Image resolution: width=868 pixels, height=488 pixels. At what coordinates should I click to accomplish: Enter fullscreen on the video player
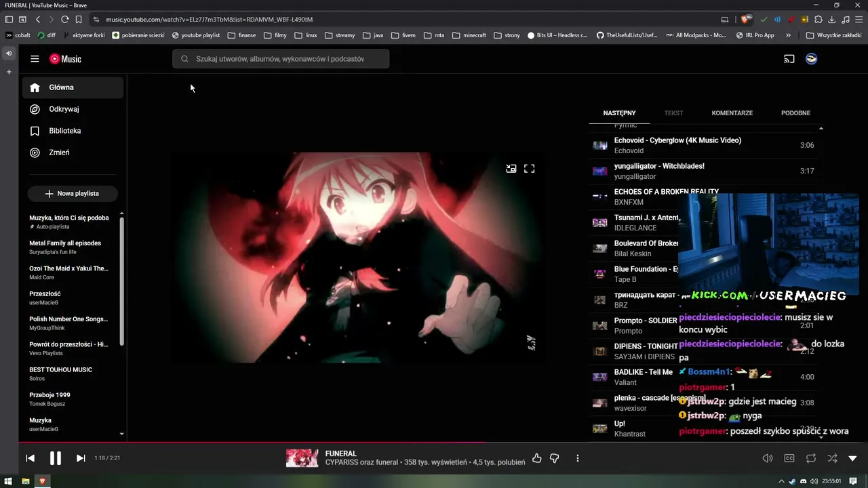point(530,169)
